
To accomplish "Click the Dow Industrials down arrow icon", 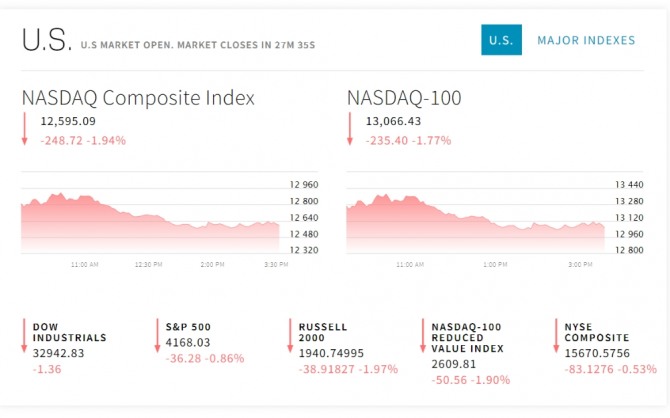I will click(x=24, y=337).
